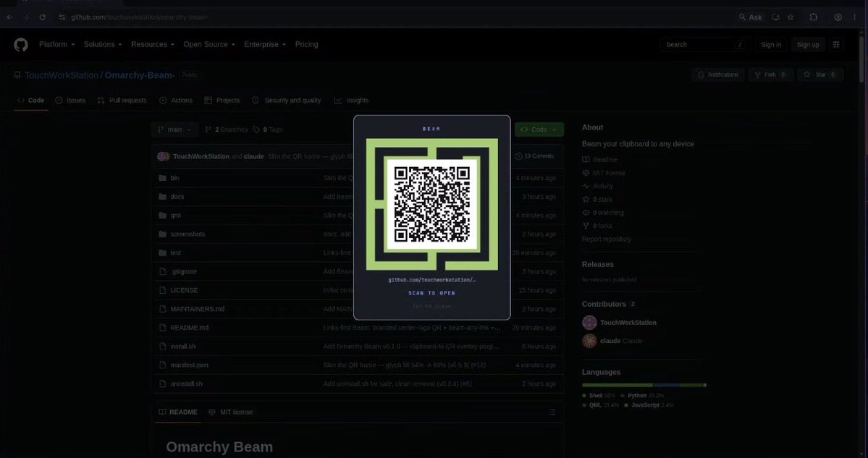This screenshot has width=868, height=458.
Task: Switch to the Pull requests tab
Action: coord(122,101)
